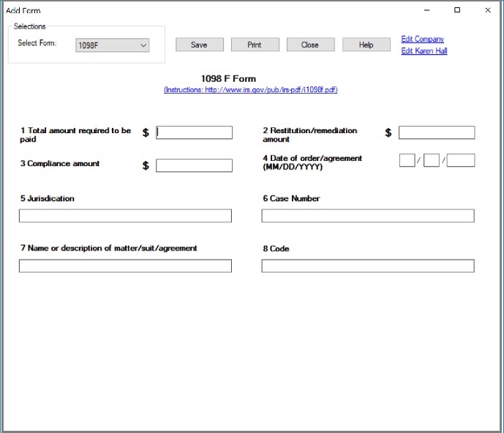Select the Compliance amount input box
504x433 pixels.
coord(194,165)
